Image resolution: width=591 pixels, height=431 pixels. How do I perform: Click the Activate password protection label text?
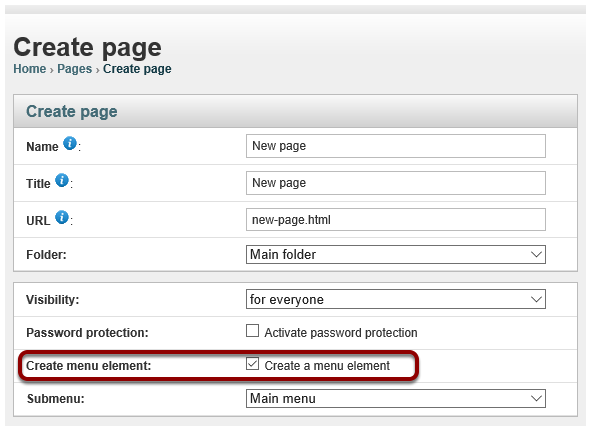(341, 333)
